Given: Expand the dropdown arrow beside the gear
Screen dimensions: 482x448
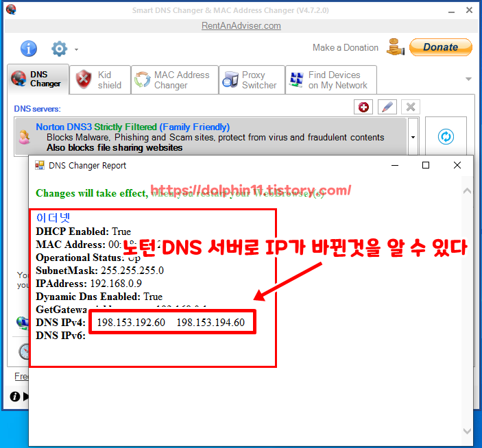Looking at the screenshot, I should 76,49.
